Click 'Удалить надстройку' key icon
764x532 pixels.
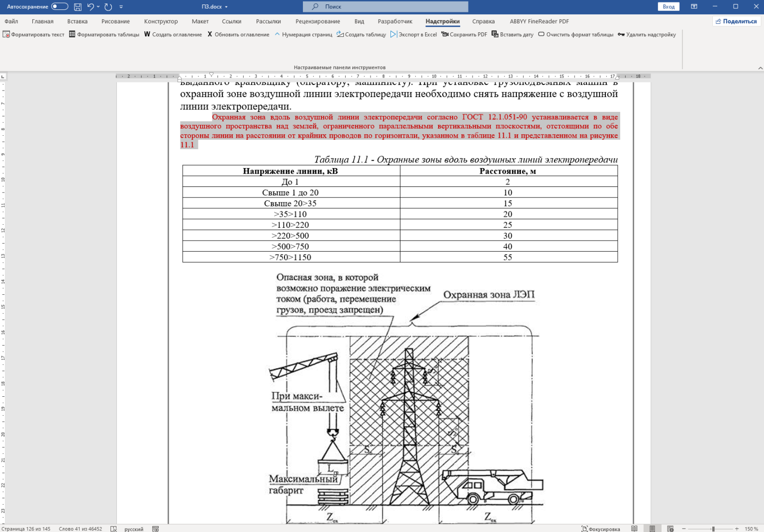621,34
